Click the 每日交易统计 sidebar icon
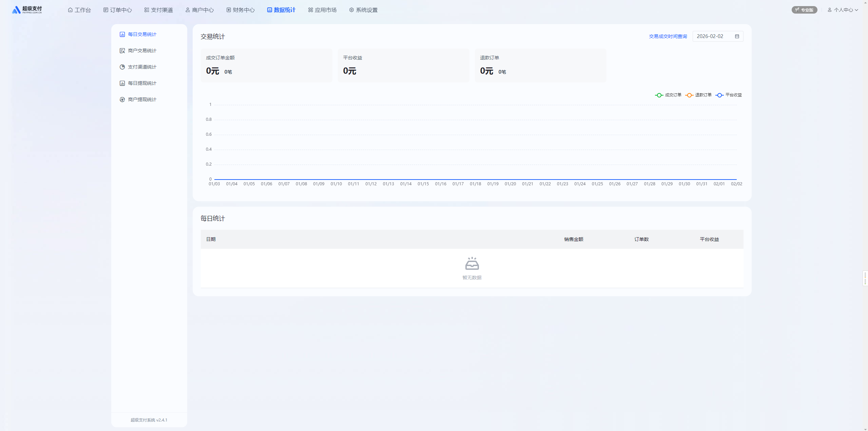The width and height of the screenshot is (868, 431). coord(122,34)
